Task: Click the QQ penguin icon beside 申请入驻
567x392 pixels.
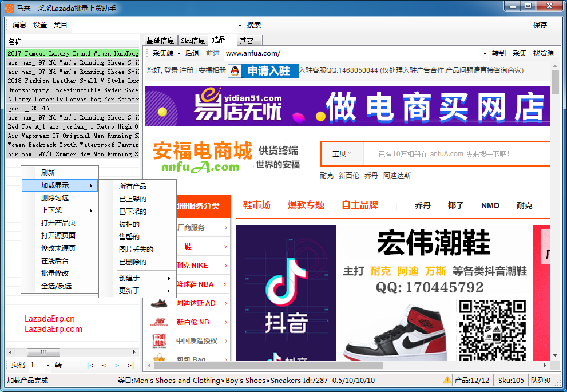Action: 235,71
